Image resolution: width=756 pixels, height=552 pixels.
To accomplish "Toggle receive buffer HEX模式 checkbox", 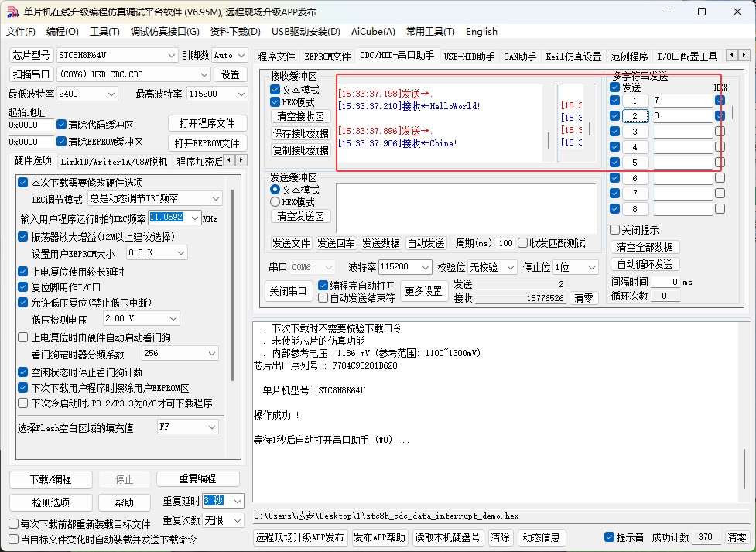I will pos(275,102).
